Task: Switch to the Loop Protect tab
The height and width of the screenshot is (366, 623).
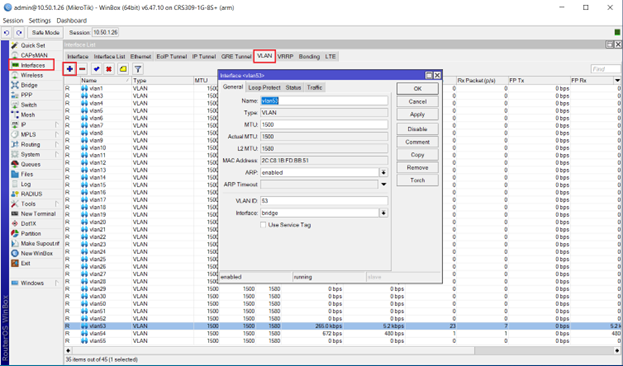Action: pos(264,87)
